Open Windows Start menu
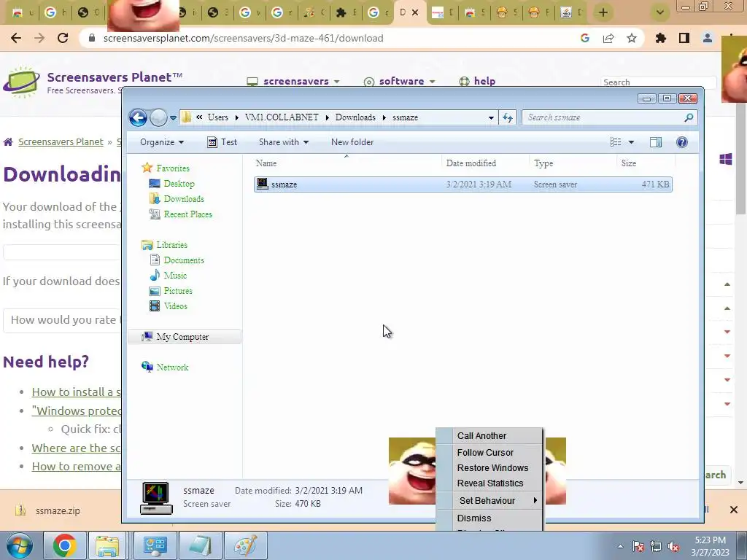Image resolution: width=747 pixels, height=560 pixels. tap(18, 545)
